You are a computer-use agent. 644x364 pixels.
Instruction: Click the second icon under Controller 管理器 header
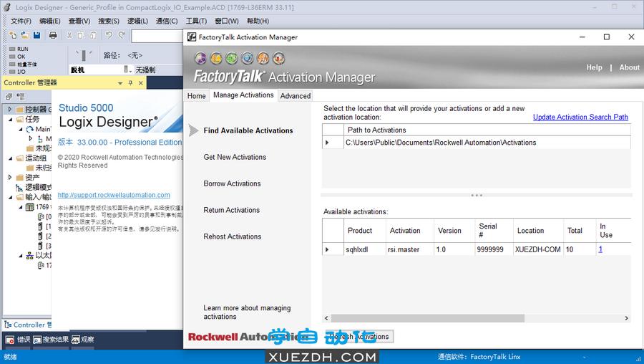coord(21,97)
